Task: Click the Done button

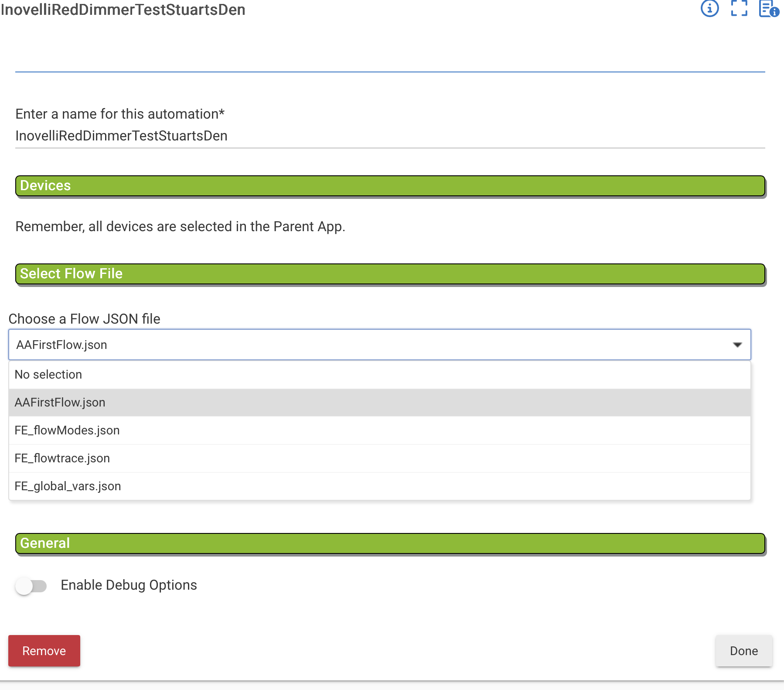Action: point(743,651)
